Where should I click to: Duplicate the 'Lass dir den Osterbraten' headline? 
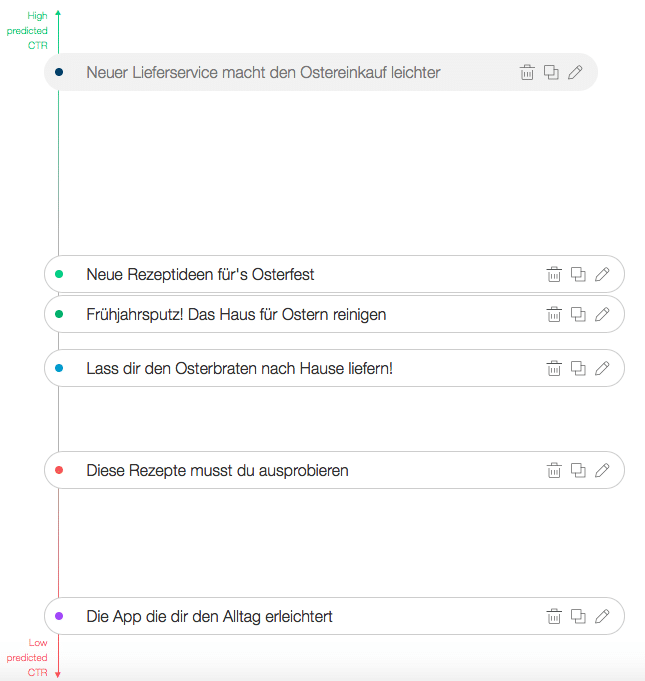578,368
